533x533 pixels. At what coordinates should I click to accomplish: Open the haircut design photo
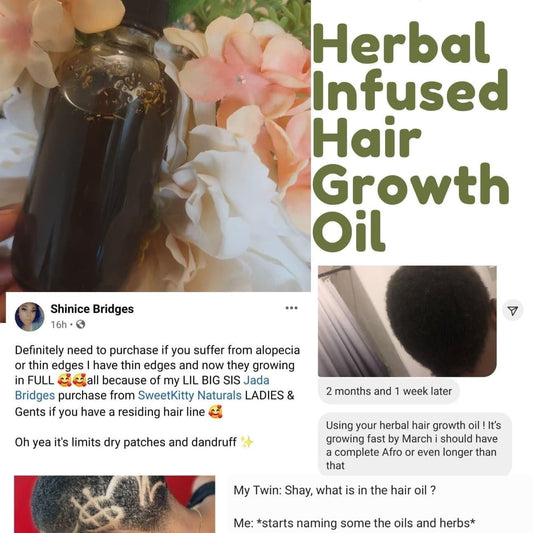pos(115,504)
